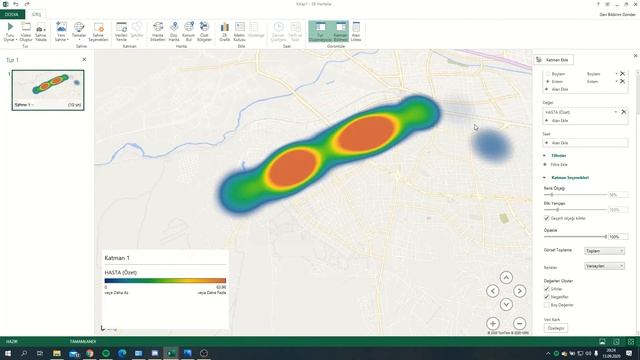Click the Katman Ekle button
The image size is (640, 360).
pyautogui.click(x=554, y=60)
